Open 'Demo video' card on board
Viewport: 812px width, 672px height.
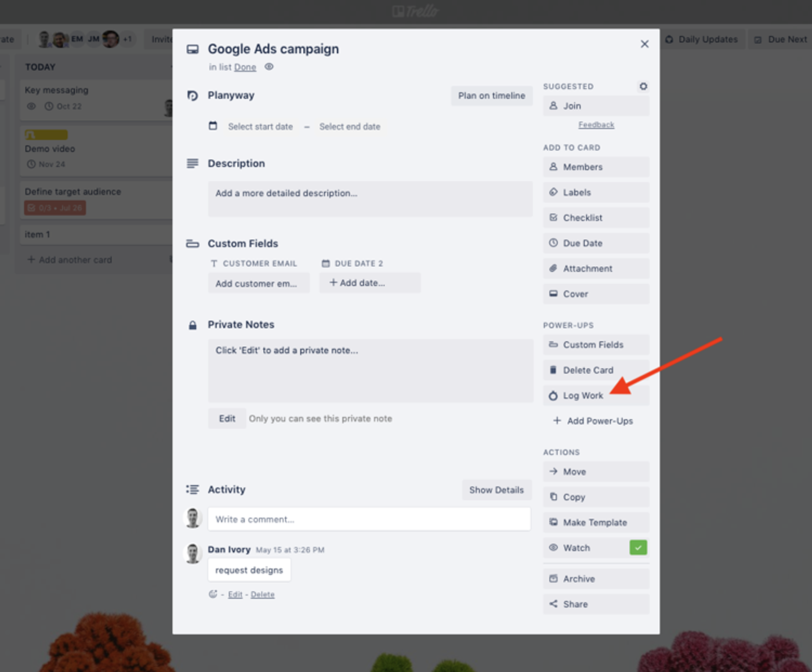coord(96,151)
